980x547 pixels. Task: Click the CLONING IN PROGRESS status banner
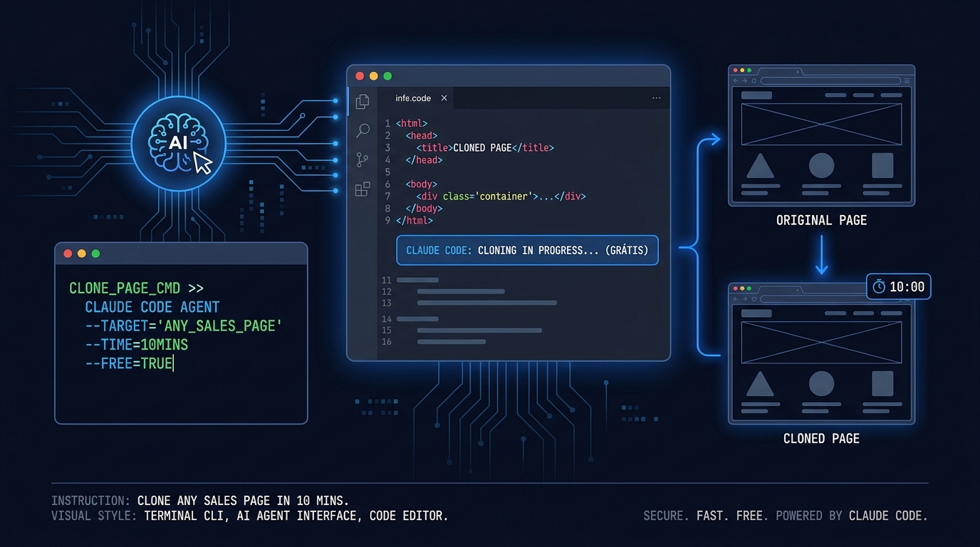(527, 251)
